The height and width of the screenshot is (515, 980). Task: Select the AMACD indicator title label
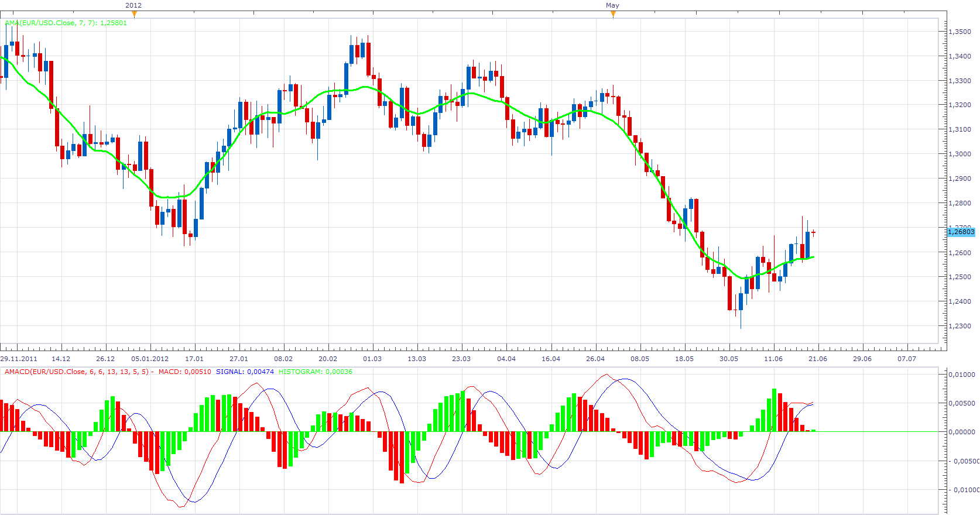(x=77, y=372)
